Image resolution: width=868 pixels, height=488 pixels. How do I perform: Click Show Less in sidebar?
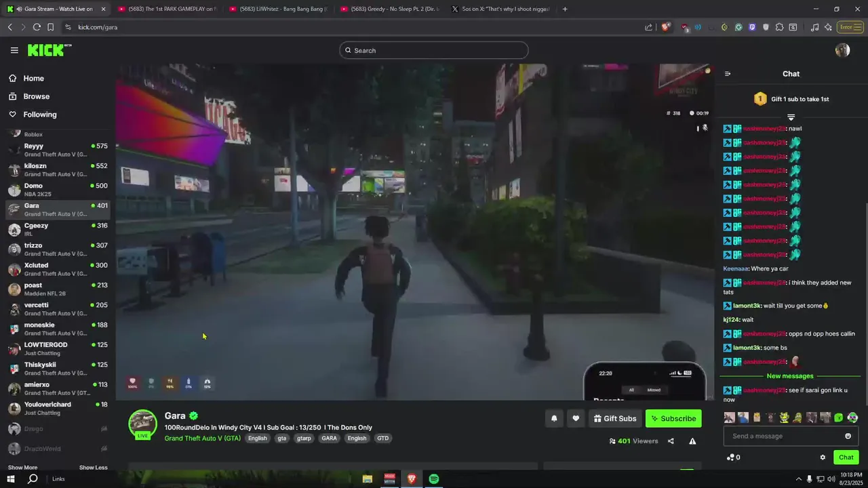[93, 468]
